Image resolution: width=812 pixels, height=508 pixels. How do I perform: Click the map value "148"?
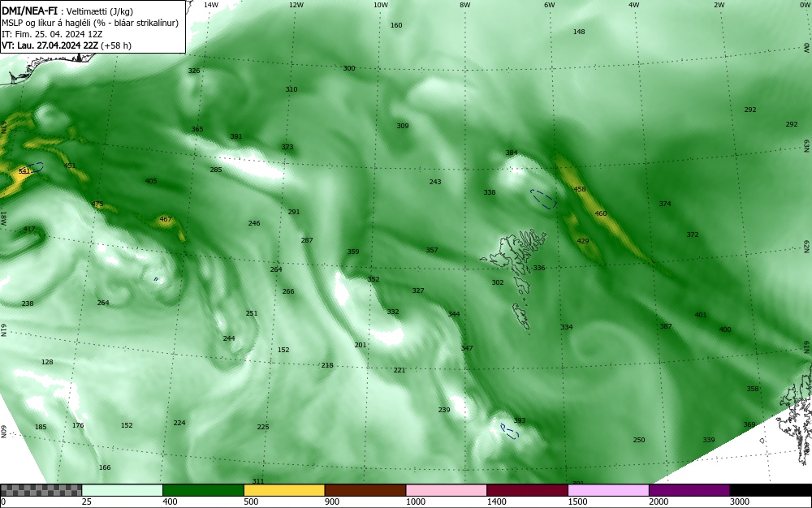coord(579,32)
